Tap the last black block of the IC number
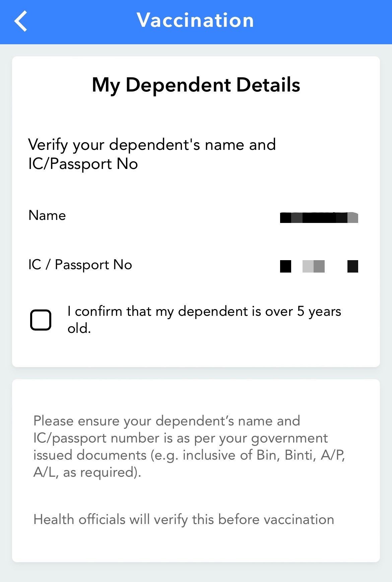Screen dimensions: 392x582 click(352, 267)
